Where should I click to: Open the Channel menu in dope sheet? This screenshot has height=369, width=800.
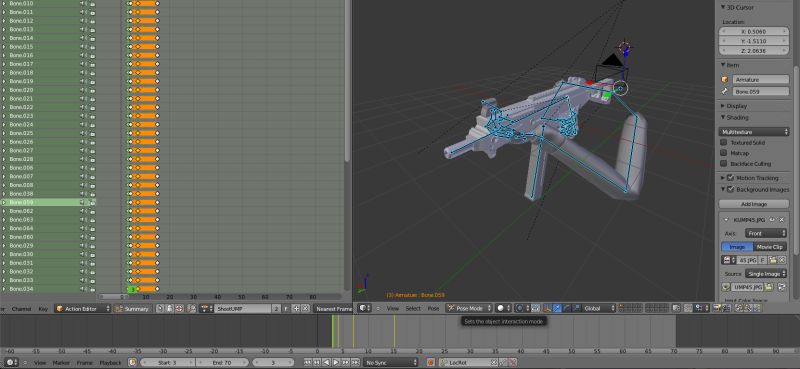point(21,309)
